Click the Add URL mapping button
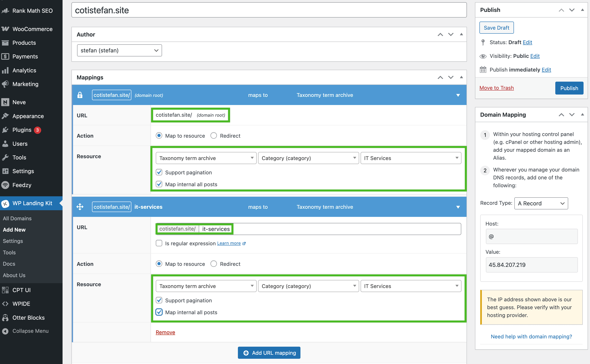Screen dimensions: 590x364 (269, 353)
